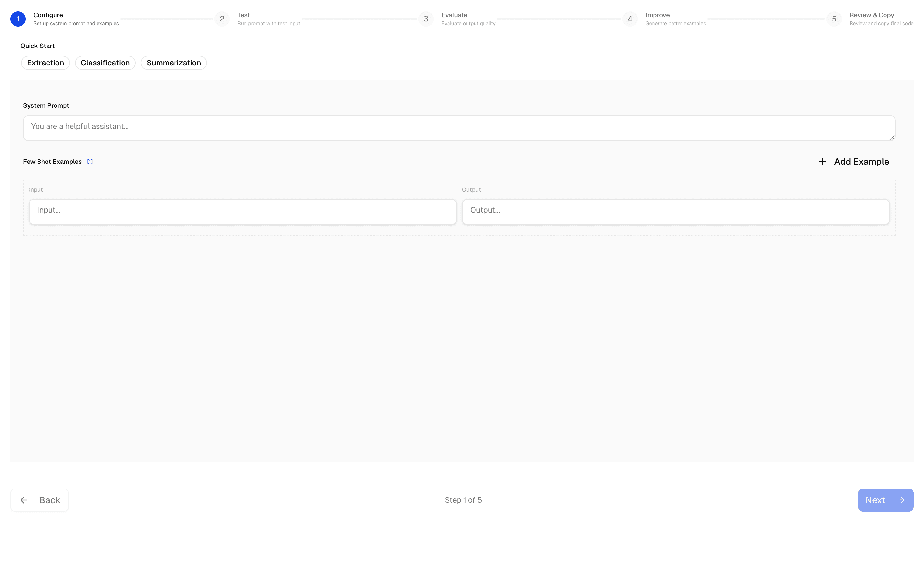Expand the Improve step in the stepper
Screen dimensions: 924x577
(657, 15)
